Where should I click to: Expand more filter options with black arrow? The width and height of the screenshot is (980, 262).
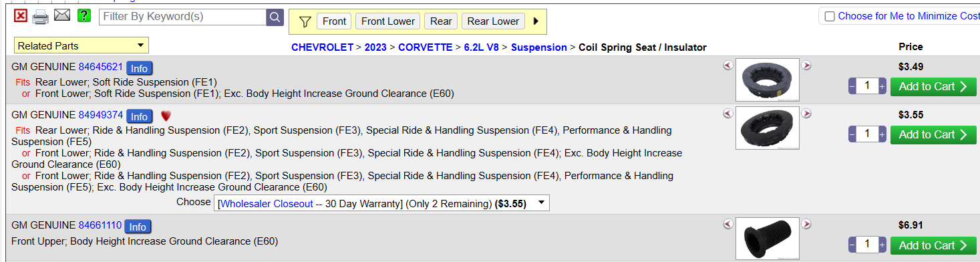click(x=536, y=21)
